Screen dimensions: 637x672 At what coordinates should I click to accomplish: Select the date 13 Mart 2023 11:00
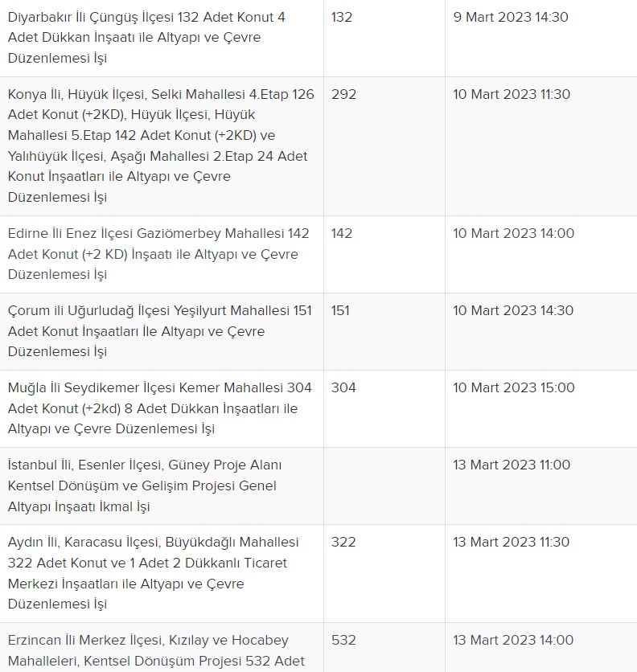tap(512, 465)
